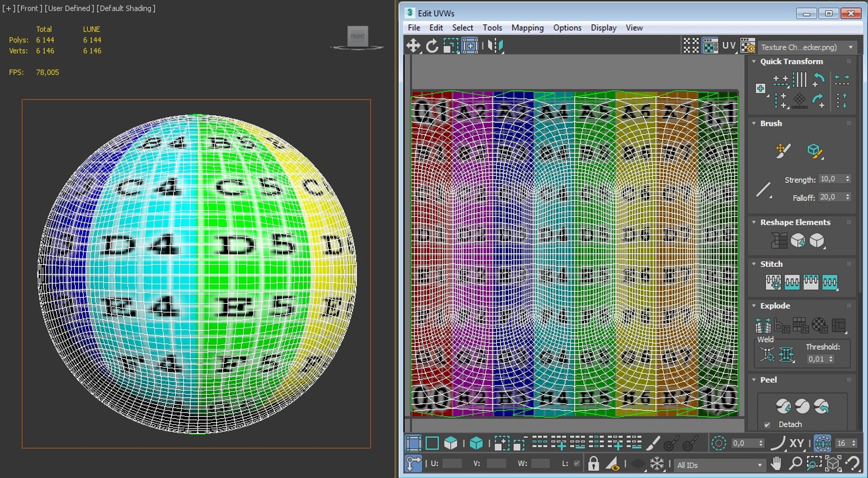
Task: Click the Linear Align vertical lines icon
Action: (x=799, y=80)
